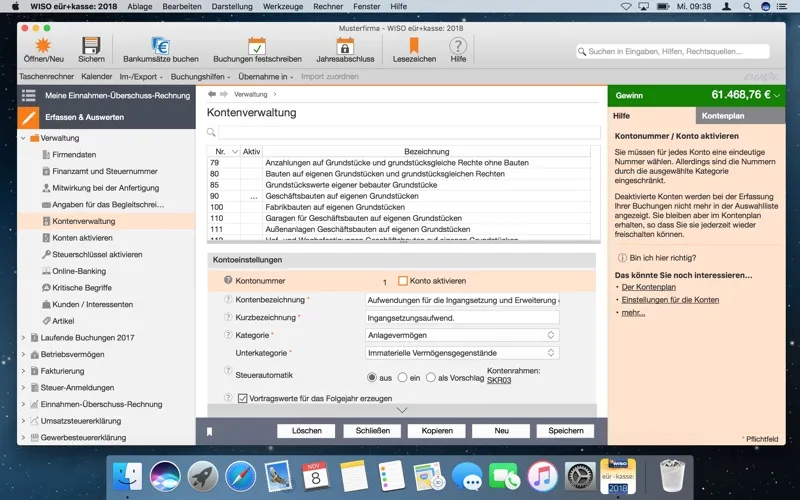Click the help icon next to Kategorie
The image size is (800, 500).
tap(228, 335)
